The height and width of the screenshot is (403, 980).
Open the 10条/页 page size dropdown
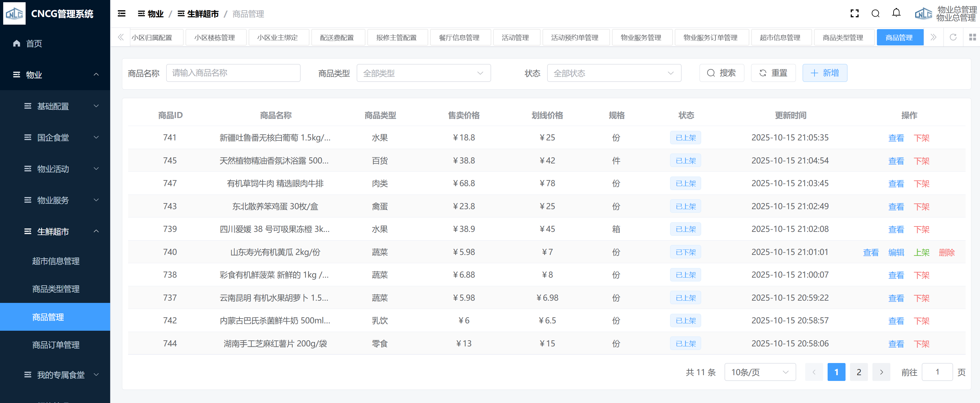[759, 372]
